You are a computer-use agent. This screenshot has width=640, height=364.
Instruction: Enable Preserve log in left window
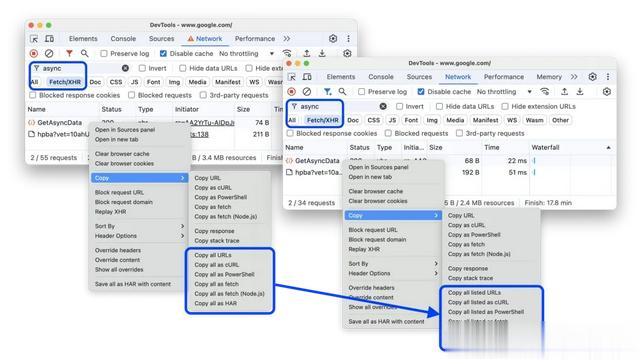tap(104, 53)
